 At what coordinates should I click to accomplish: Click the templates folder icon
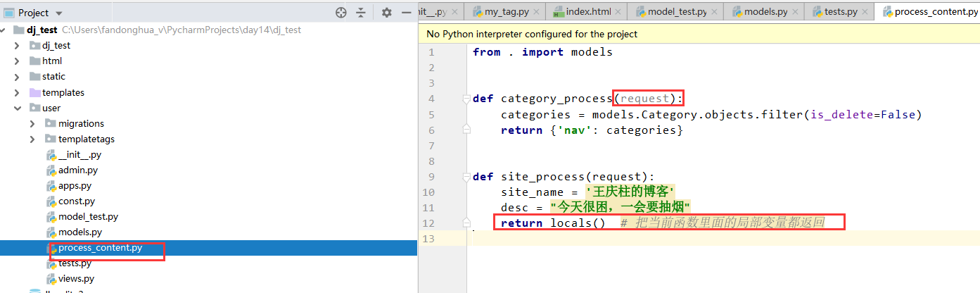[x=35, y=92]
